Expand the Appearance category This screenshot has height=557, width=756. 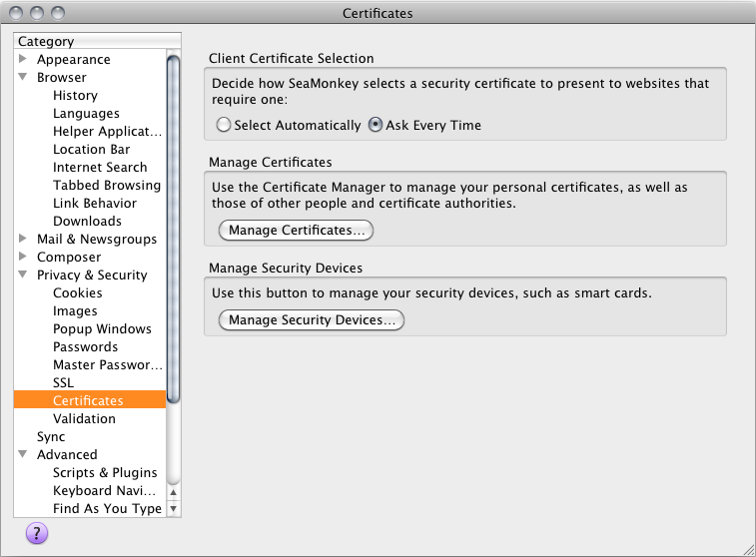pos(23,59)
